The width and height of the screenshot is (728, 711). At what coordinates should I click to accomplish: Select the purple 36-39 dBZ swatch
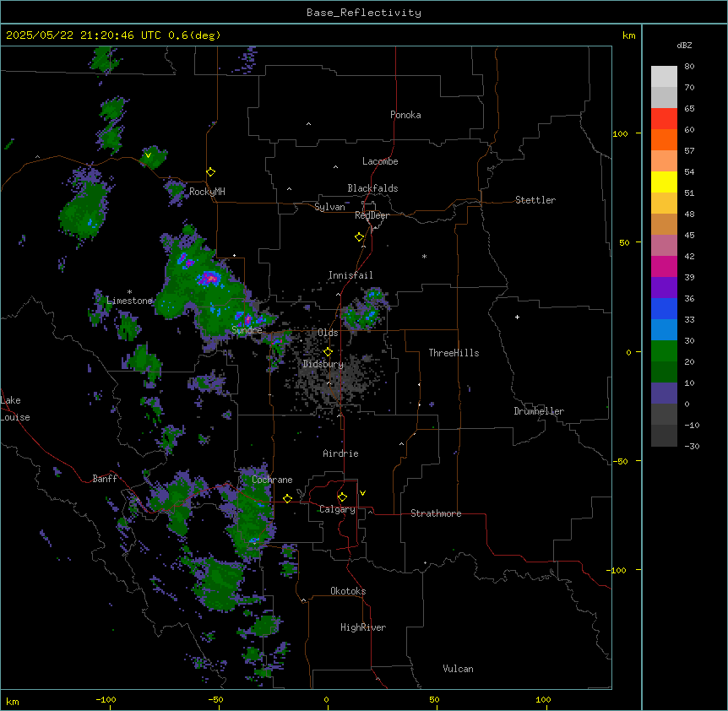coord(664,287)
